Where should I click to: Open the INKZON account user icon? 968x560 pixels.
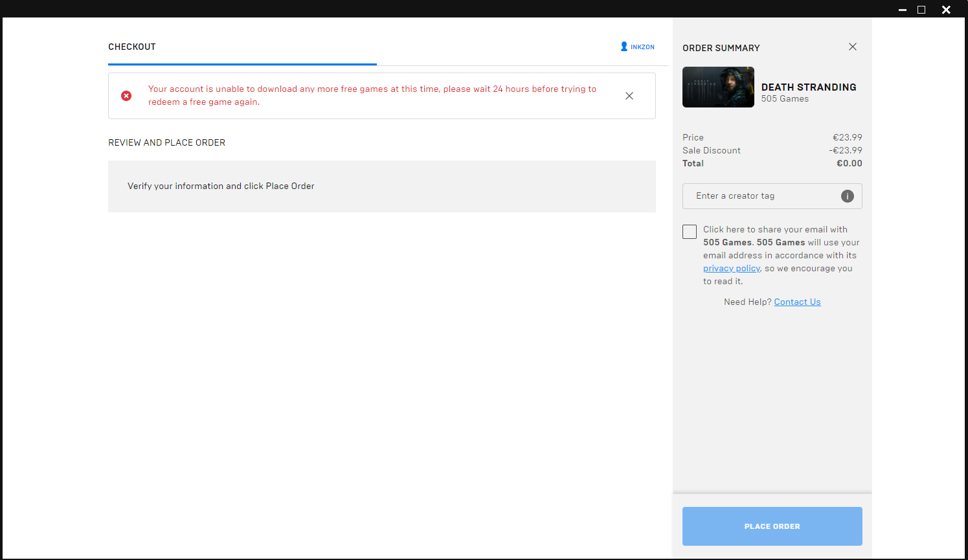(624, 47)
